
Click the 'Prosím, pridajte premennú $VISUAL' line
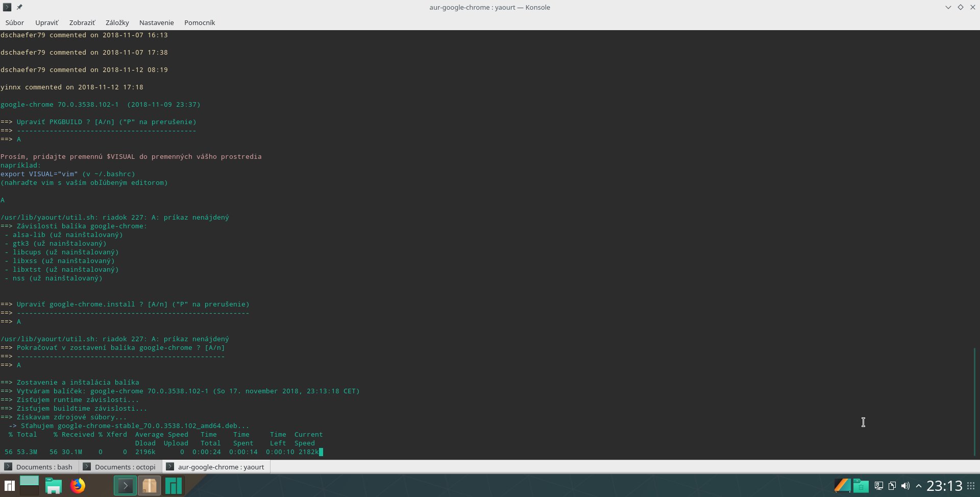[x=131, y=156]
